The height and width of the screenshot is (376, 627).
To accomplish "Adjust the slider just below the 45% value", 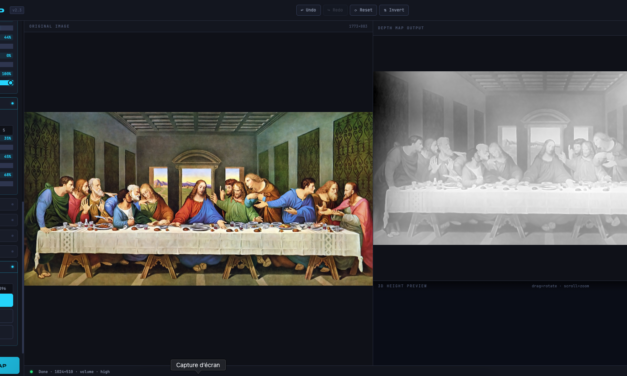I will pos(6,165).
